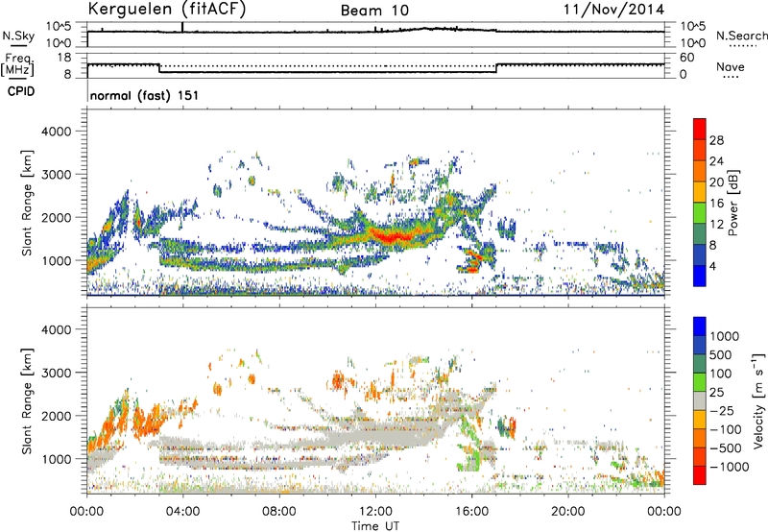Click the '08:00' time axis tick label

pyautogui.click(x=279, y=512)
